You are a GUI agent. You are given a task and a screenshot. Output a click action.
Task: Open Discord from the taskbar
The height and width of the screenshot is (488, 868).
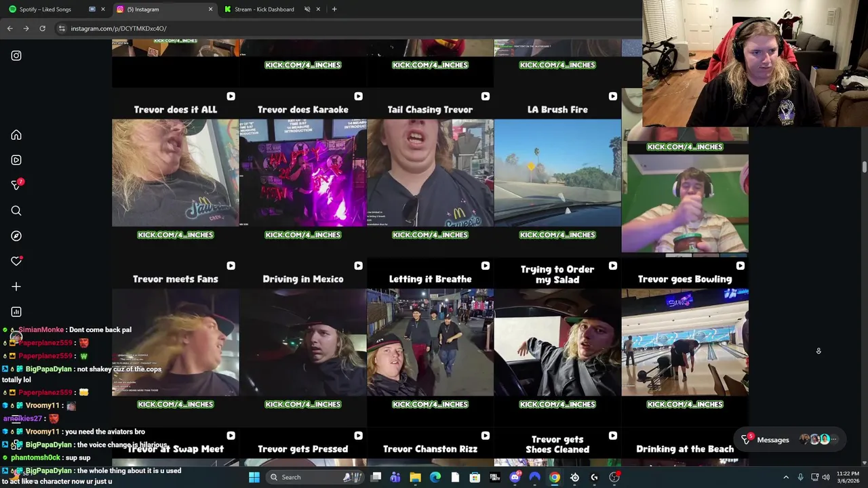click(515, 477)
